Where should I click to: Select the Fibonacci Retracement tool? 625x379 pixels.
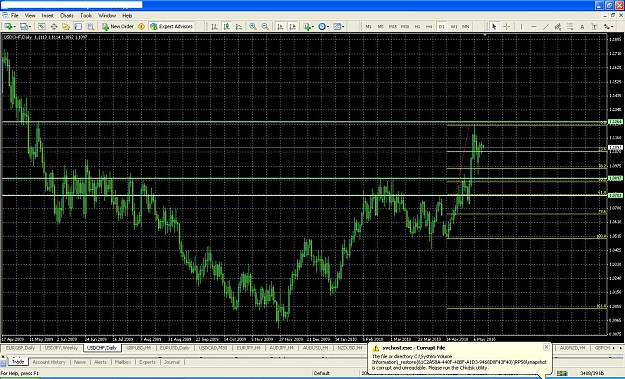point(570,26)
